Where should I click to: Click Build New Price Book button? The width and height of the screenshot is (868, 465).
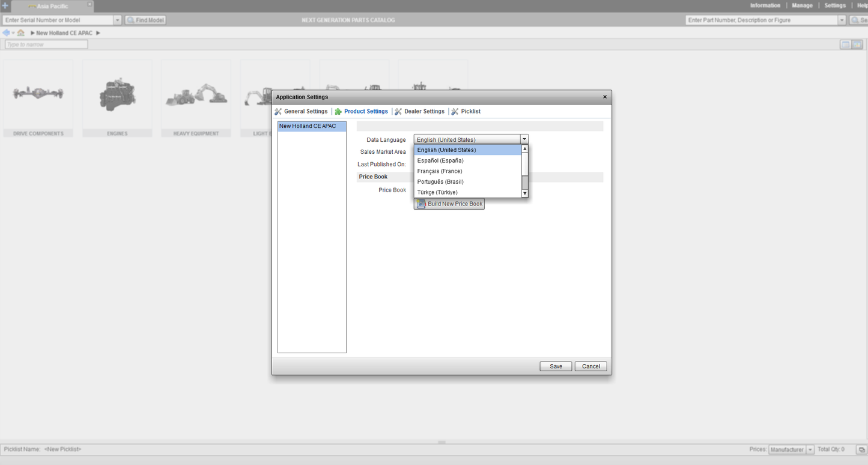click(449, 204)
